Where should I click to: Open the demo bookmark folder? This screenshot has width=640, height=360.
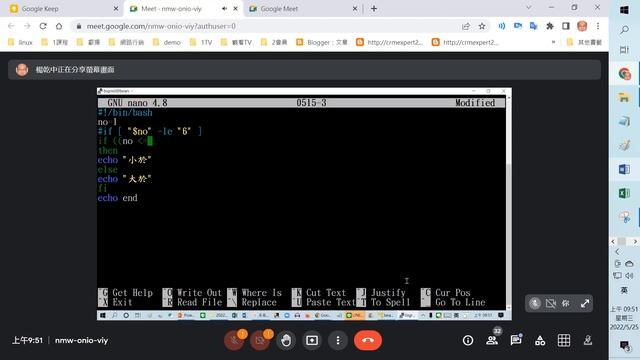[x=167, y=42]
